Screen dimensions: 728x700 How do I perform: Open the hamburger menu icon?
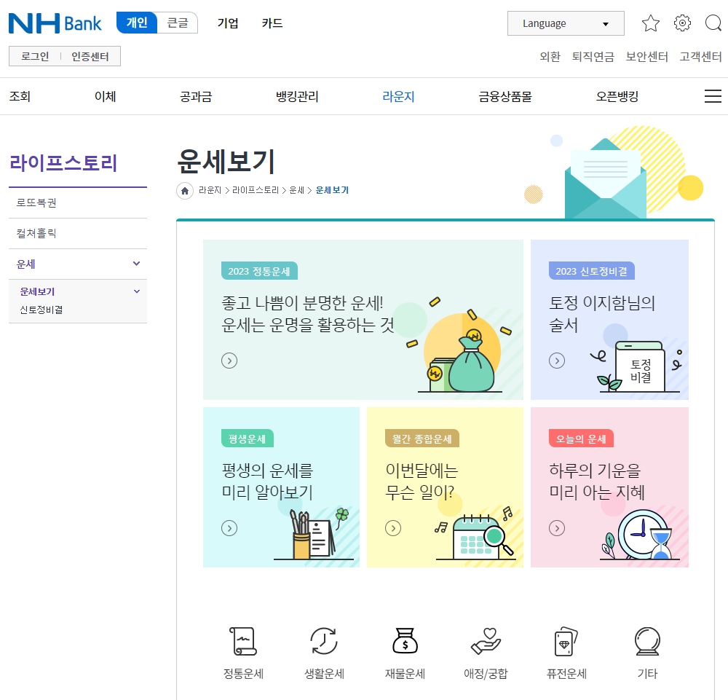click(713, 95)
